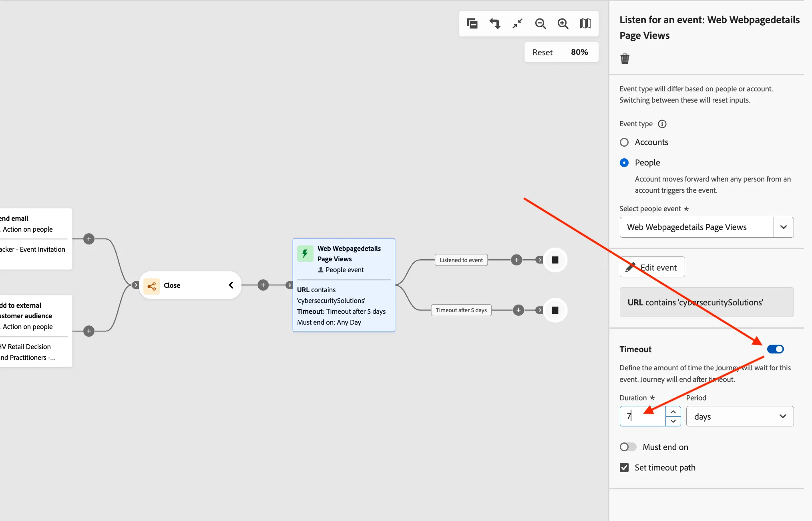Click the fit-to-screen collapse arrows icon
812x521 pixels.
click(x=518, y=24)
